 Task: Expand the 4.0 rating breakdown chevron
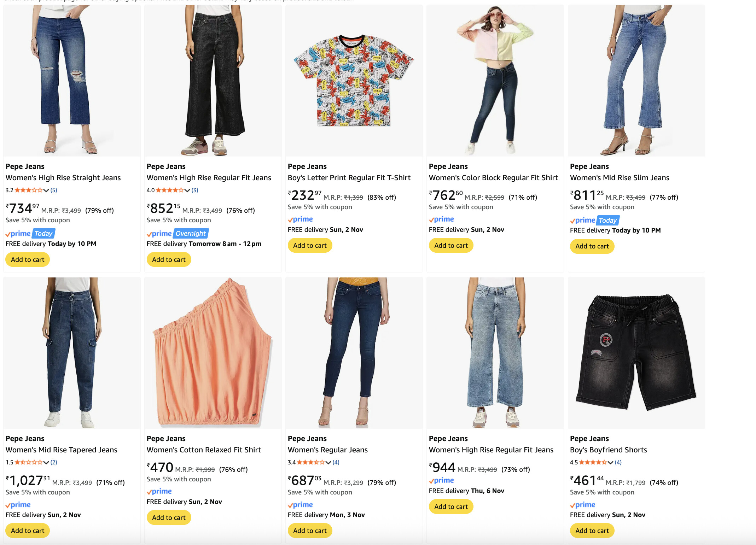coord(187,190)
